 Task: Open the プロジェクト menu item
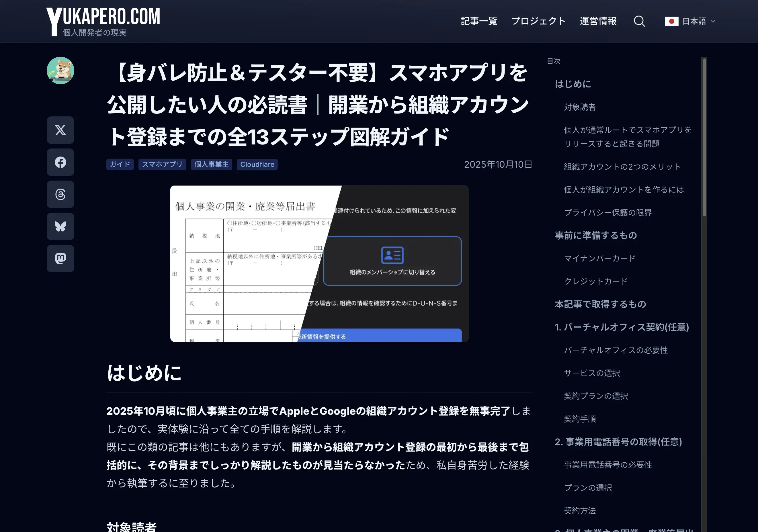(539, 21)
